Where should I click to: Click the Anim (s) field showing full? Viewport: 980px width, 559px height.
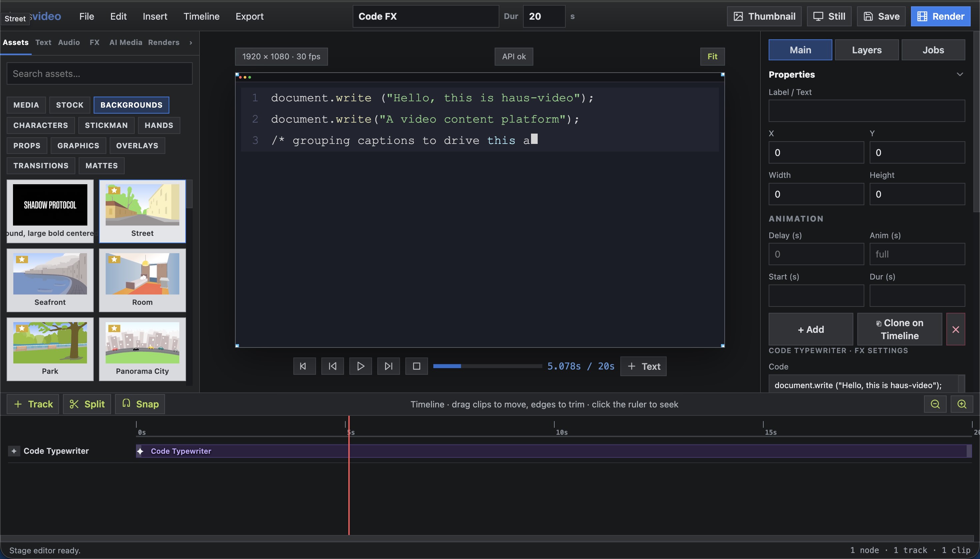[x=917, y=254]
